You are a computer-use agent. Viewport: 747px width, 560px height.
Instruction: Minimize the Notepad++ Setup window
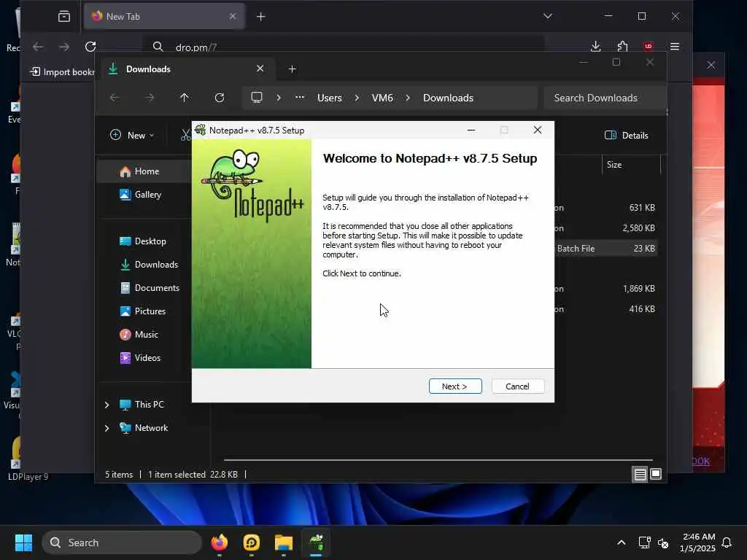[x=471, y=130]
